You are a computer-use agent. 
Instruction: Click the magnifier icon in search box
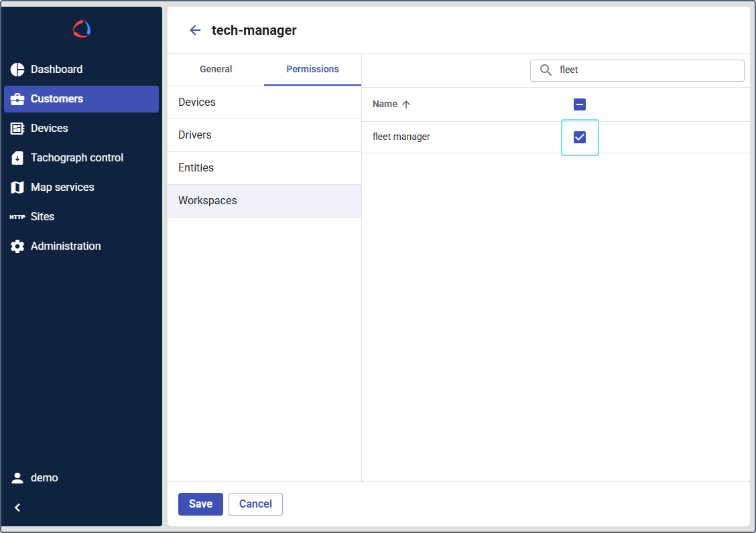546,70
